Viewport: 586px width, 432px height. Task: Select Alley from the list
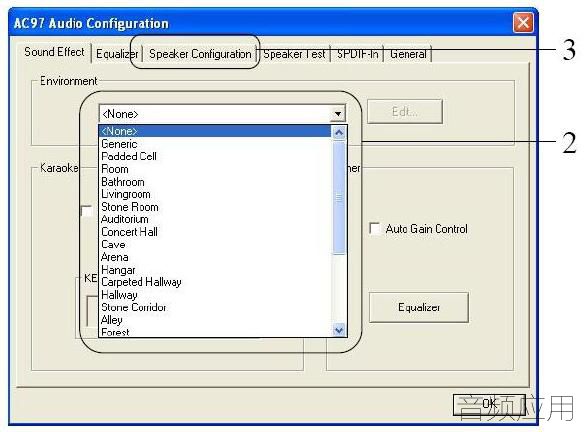tap(215, 320)
